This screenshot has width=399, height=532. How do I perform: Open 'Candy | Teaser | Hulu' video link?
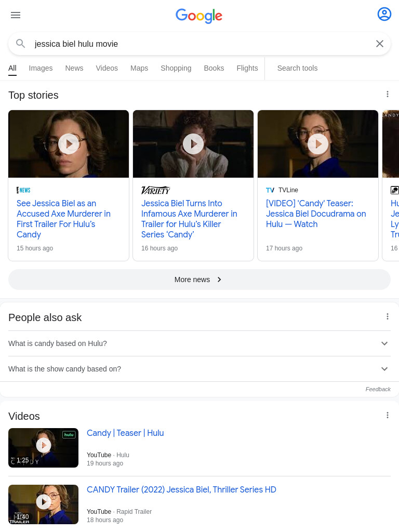(x=125, y=433)
